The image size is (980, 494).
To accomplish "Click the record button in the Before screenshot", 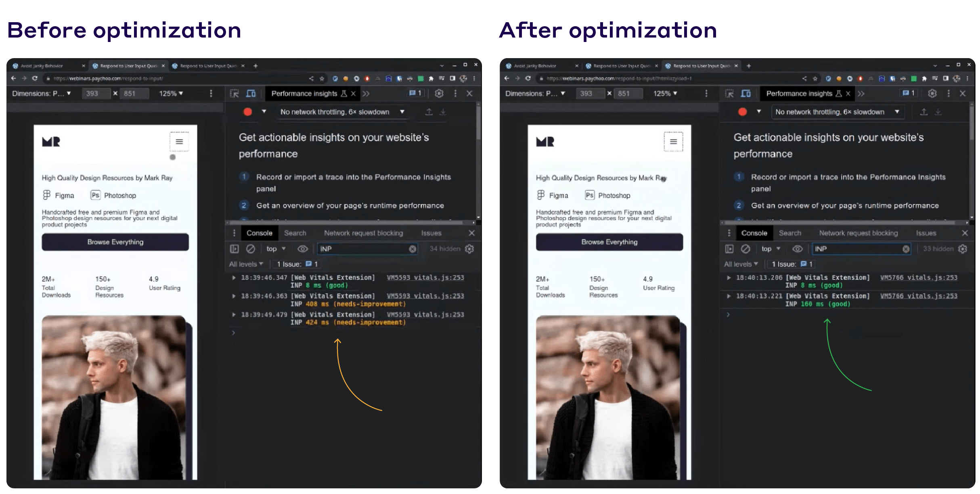I will [248, 112].
